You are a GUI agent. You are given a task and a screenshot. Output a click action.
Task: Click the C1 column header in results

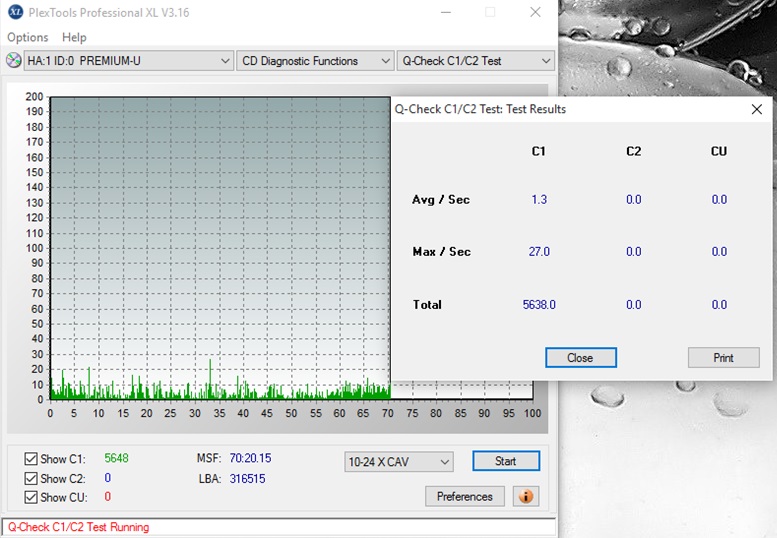pyautogui.click(x=539, y=152)
